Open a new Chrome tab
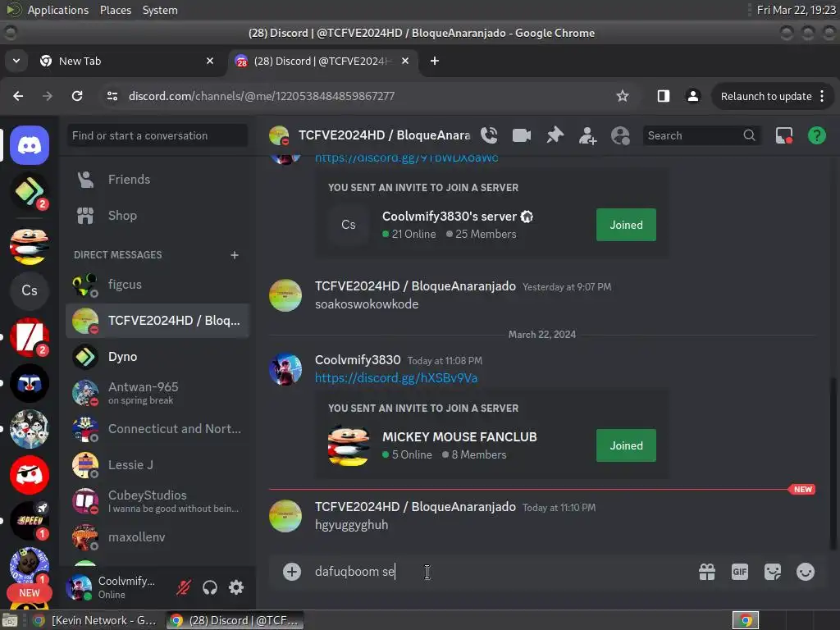 (x=435, y=61)
